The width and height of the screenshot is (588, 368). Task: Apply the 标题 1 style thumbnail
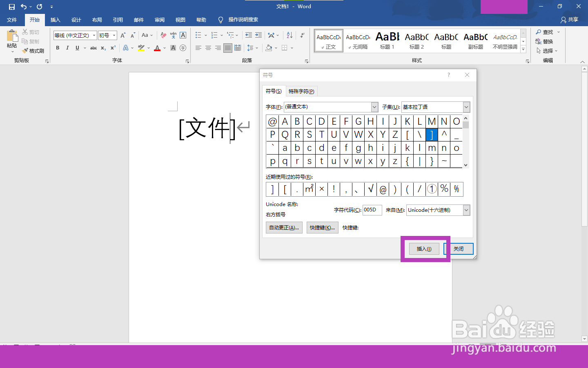pos(387,41)
